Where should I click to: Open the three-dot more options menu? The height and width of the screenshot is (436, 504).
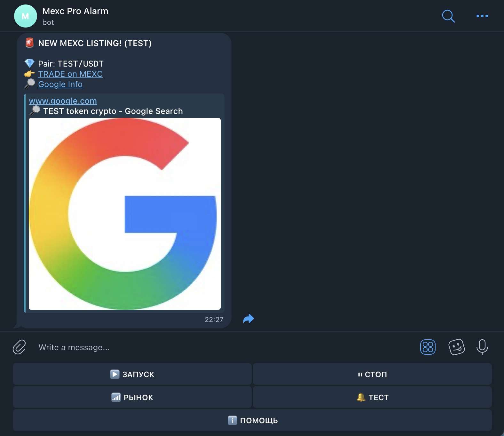(x=482, y=16)
